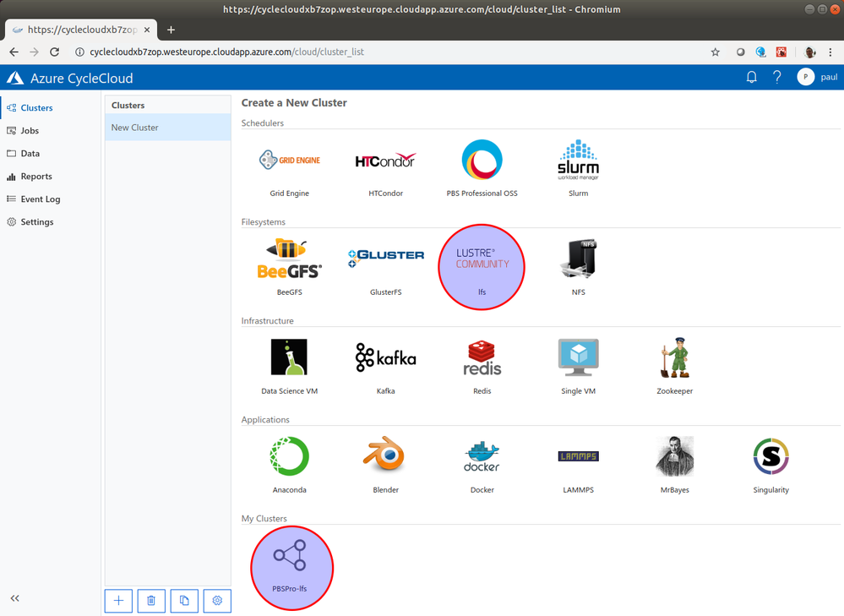The image size is (844, 616).
Task: Select the Redis infrastructure template
Action: pos(482,366)
